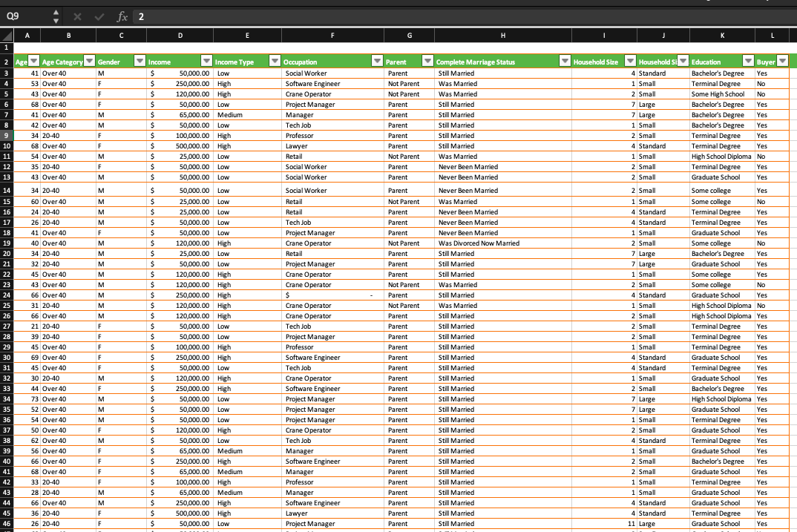The image size is (797, 532).
Task: Open the Occupation filter dropdown
Action: click(377, 61)
